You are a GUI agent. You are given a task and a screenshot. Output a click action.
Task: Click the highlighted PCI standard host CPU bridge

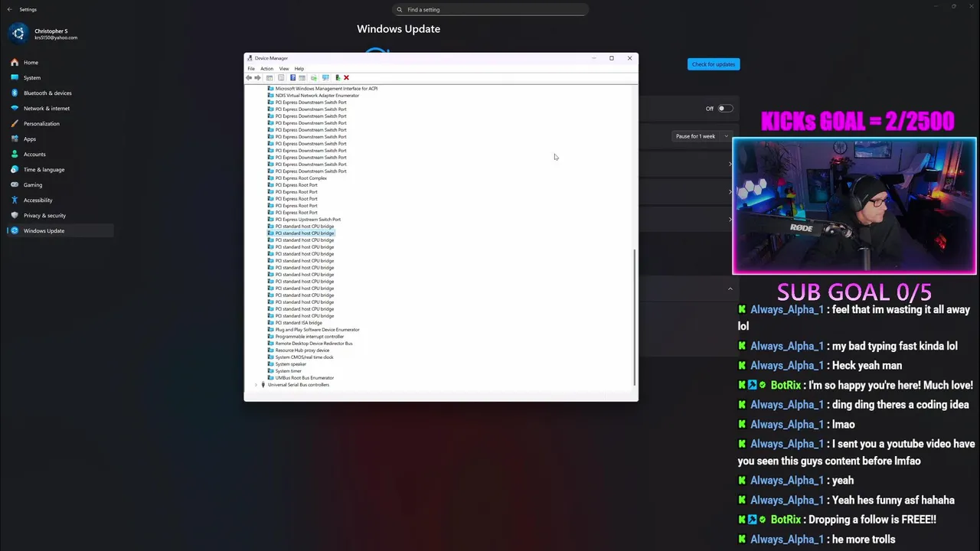(305, 233)
